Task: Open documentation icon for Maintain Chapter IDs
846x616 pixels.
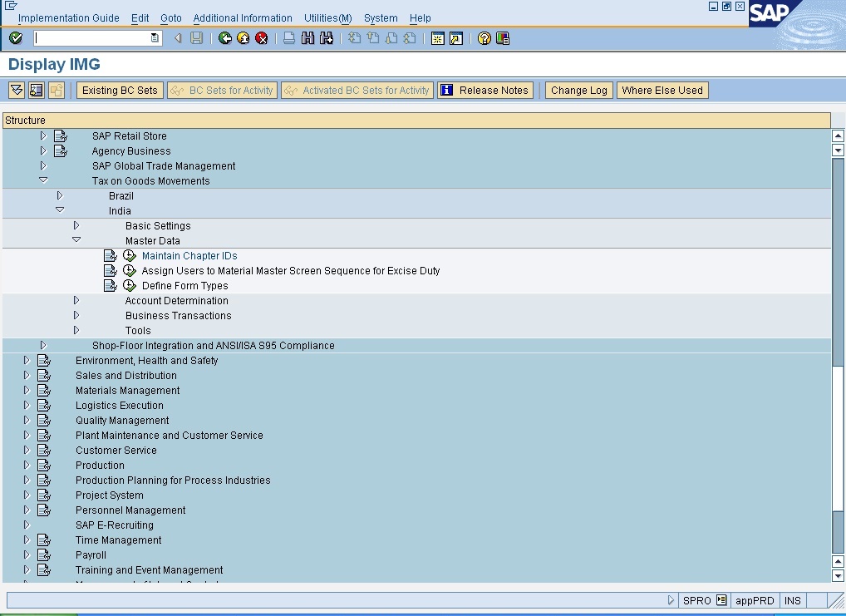Action: coord(110,255)
